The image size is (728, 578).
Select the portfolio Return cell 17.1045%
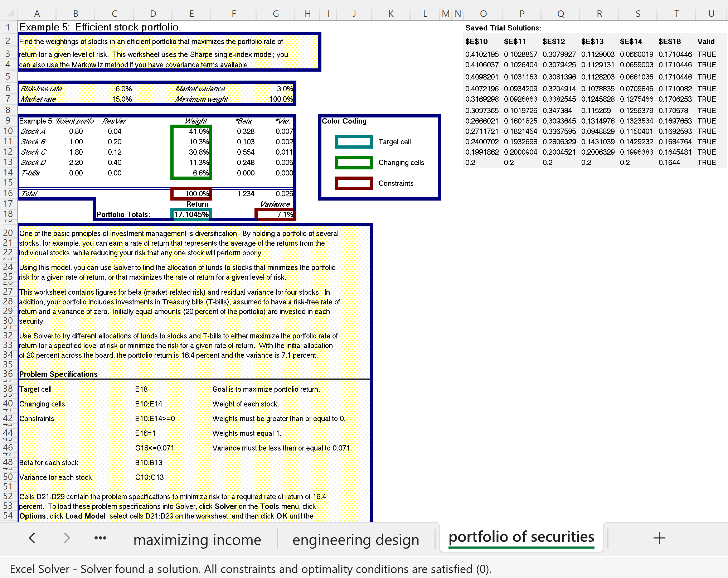tap(191, 214)
